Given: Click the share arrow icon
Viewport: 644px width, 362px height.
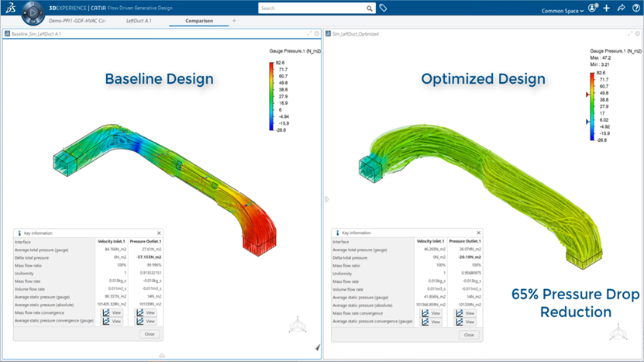Looking at the screenshot, I should pyautogui.click(x=621, y=8).
